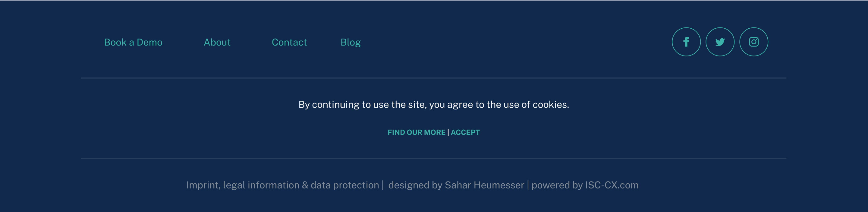Click FIND OUR MORE about cookies

click(x=416, y=132)
